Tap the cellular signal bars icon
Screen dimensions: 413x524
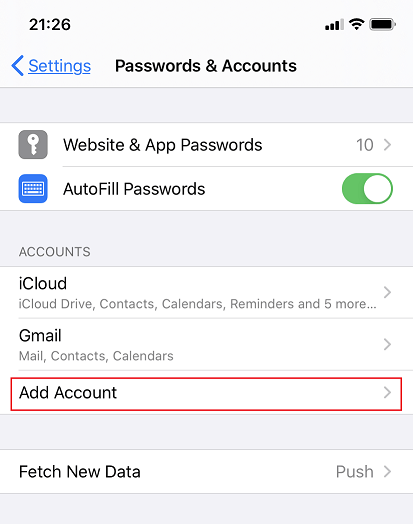pos(334,25)
